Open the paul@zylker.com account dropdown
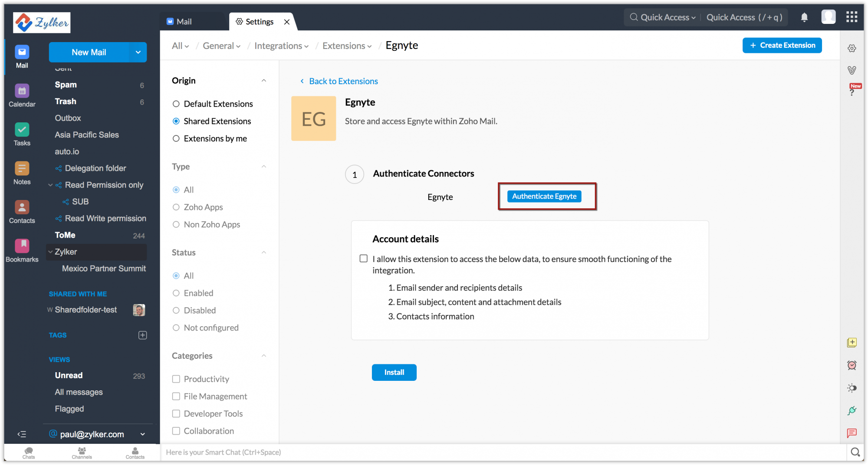 point(143,434)
